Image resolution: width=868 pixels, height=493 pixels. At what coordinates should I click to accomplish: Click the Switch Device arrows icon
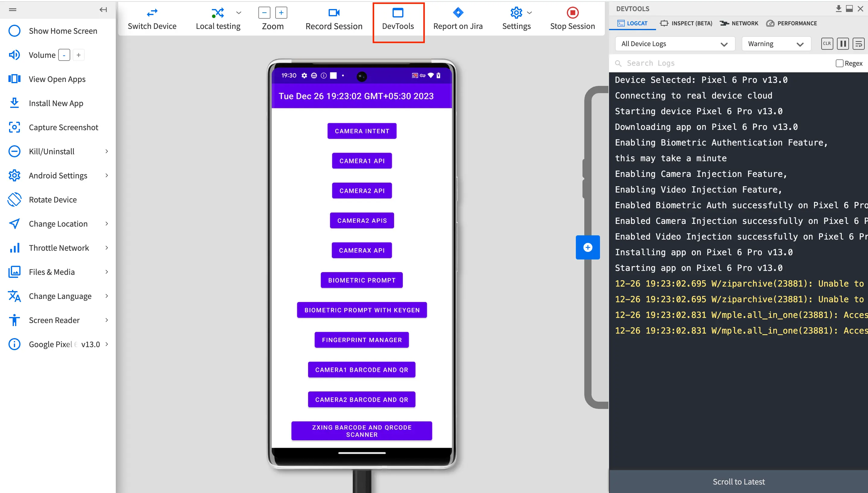point(152,13)
